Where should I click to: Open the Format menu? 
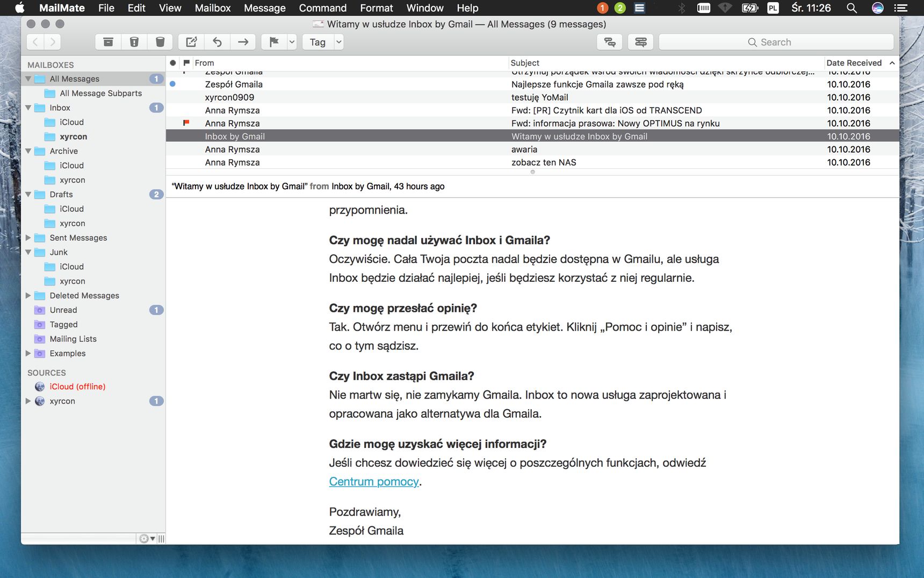(377, 8)
